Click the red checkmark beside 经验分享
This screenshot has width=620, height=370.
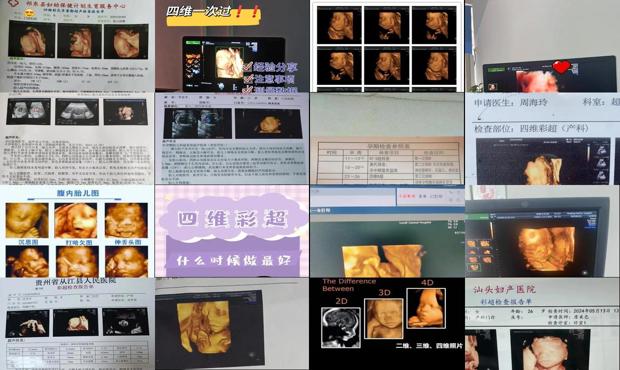248,66
